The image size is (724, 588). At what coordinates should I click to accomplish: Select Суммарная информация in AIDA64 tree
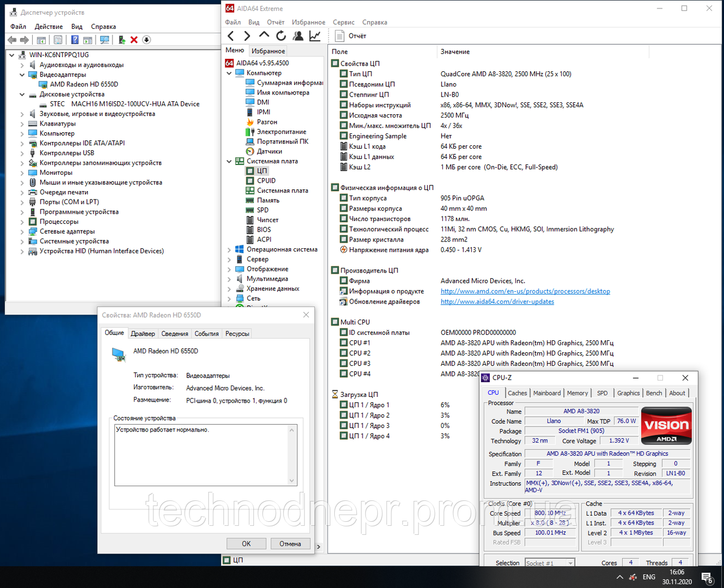click(x=290, y=83)
